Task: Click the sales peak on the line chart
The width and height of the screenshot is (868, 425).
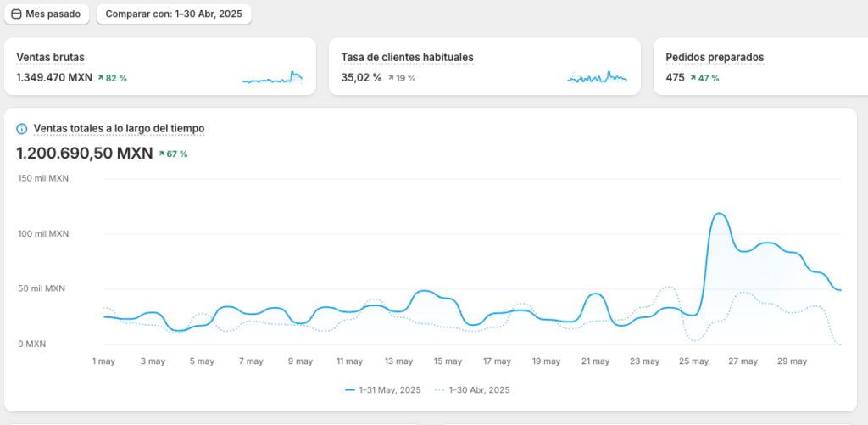Action: [x=718, y=214]
